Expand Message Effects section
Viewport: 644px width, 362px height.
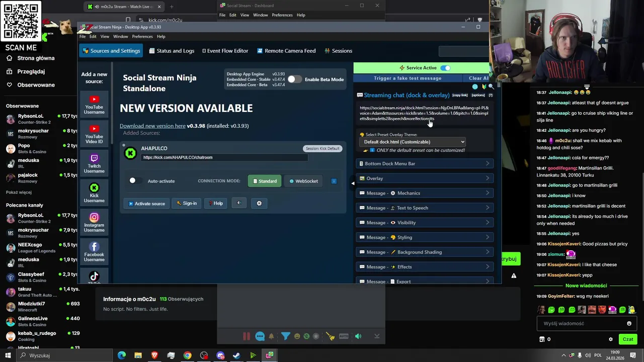pos(425,267)
